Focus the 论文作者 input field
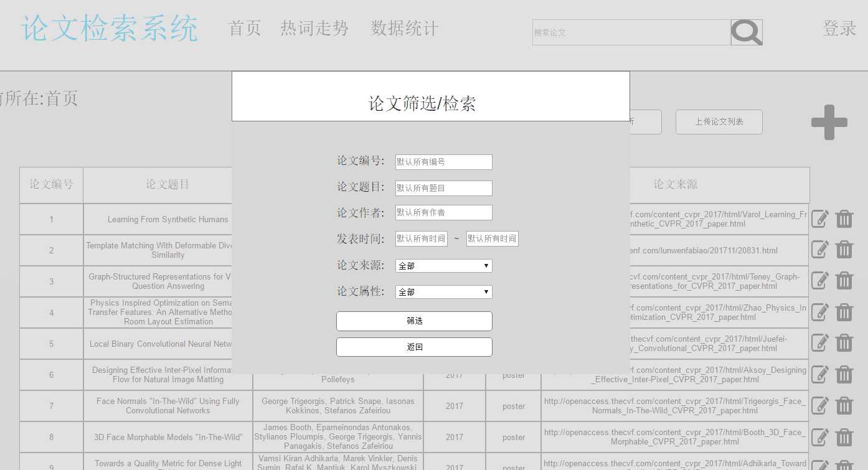Viewport: 868px width, 470px height. pos(444,212)
